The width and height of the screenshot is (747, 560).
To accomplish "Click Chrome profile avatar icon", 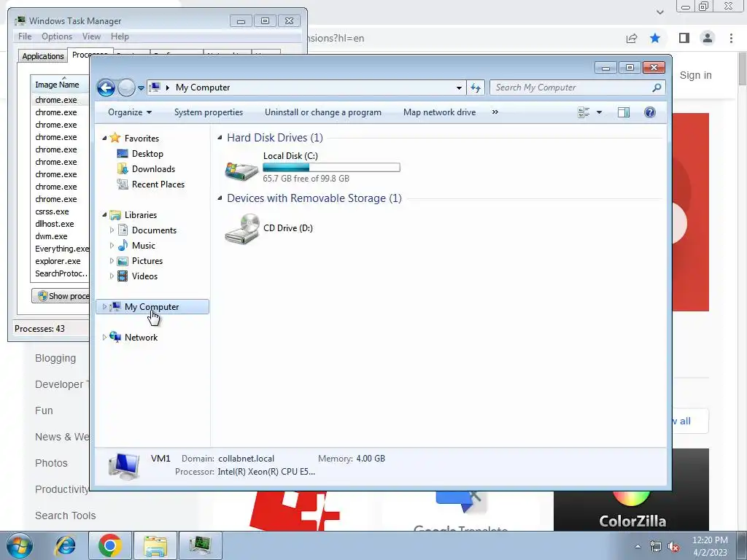I will [x=708, y=38].
